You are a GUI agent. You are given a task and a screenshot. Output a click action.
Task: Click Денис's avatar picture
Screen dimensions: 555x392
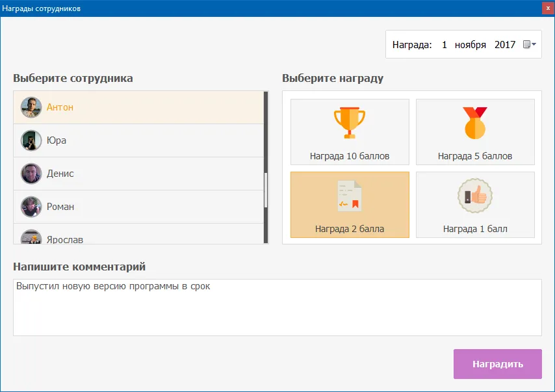(31, 174)
